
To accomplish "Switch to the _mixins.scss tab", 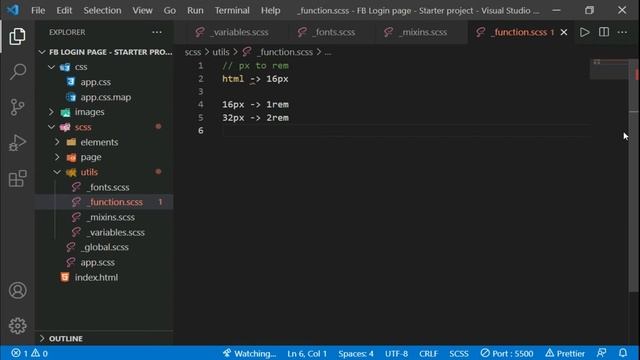I will point(416,32).
